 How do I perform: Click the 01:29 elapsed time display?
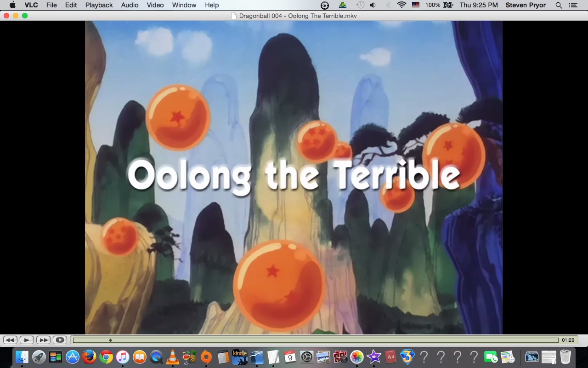[568, 340]
